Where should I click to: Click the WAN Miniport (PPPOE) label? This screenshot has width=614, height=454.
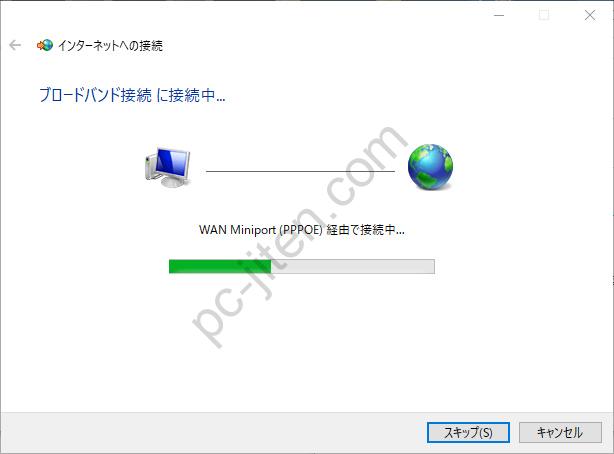coord(260,230)
